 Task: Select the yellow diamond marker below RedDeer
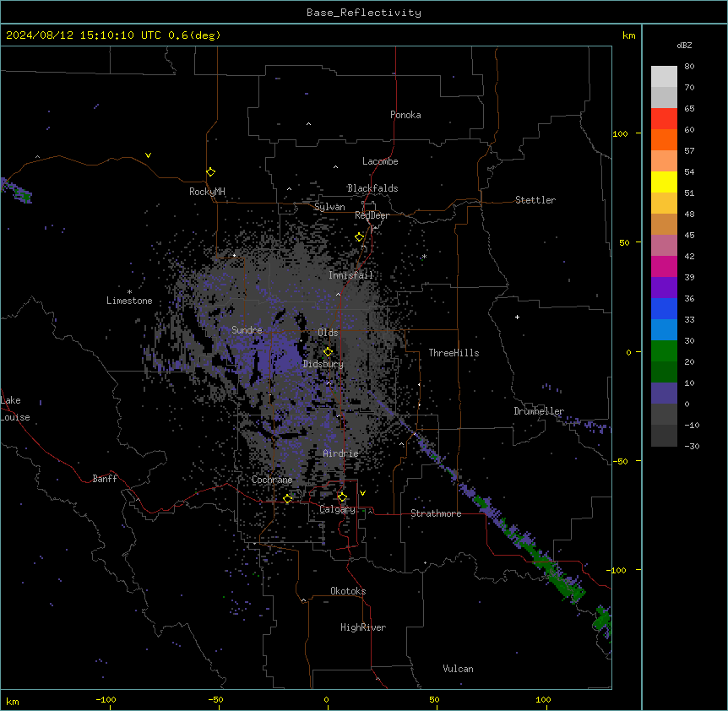[x=359, y=237]
